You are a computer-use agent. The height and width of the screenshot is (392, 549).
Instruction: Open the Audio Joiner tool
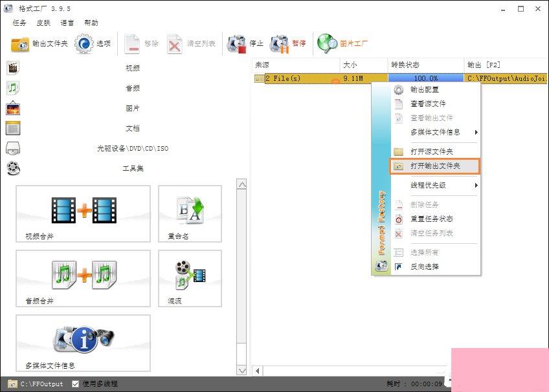pos(83,278)
